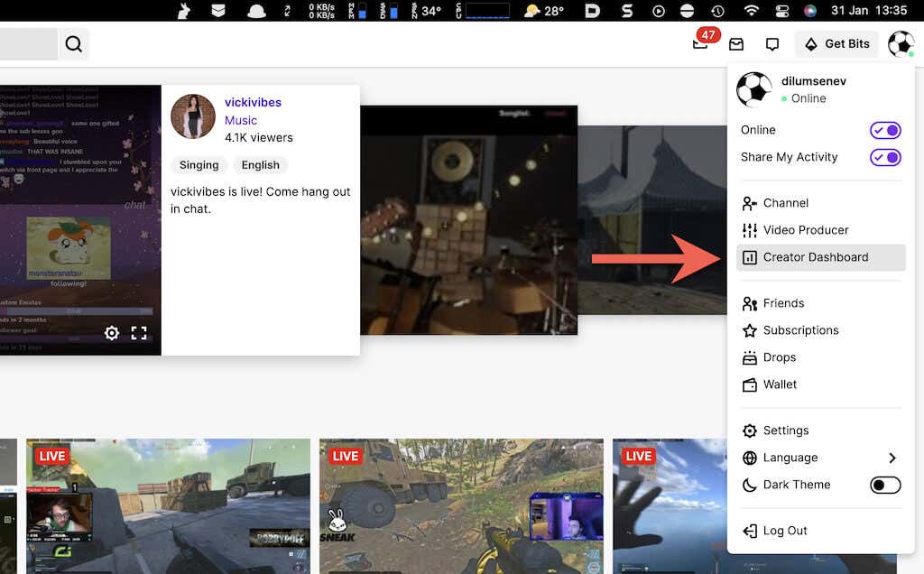Click vickivibes channel avatar
The width and height of the screenshot is (924, 574).
(x=193, y=116)
